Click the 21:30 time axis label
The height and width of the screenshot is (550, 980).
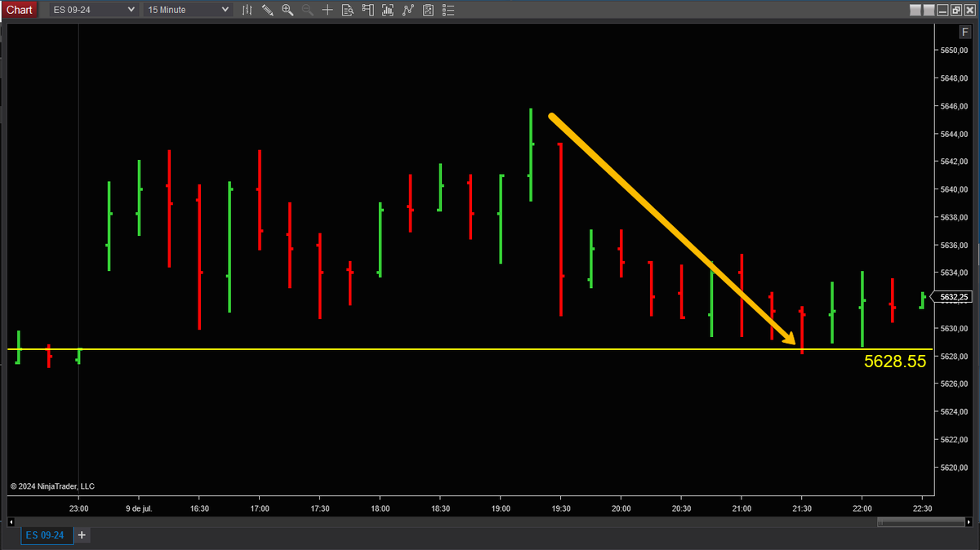(x=802, y=508)
